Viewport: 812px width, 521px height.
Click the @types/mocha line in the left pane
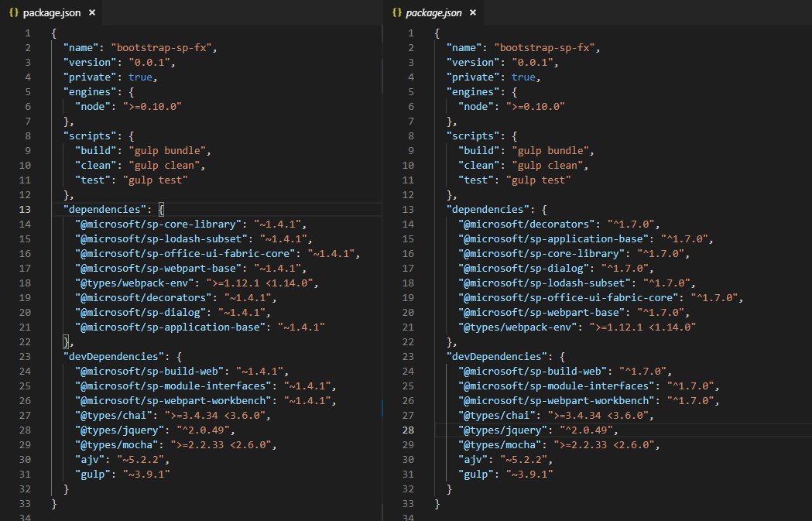pos(176,445)
